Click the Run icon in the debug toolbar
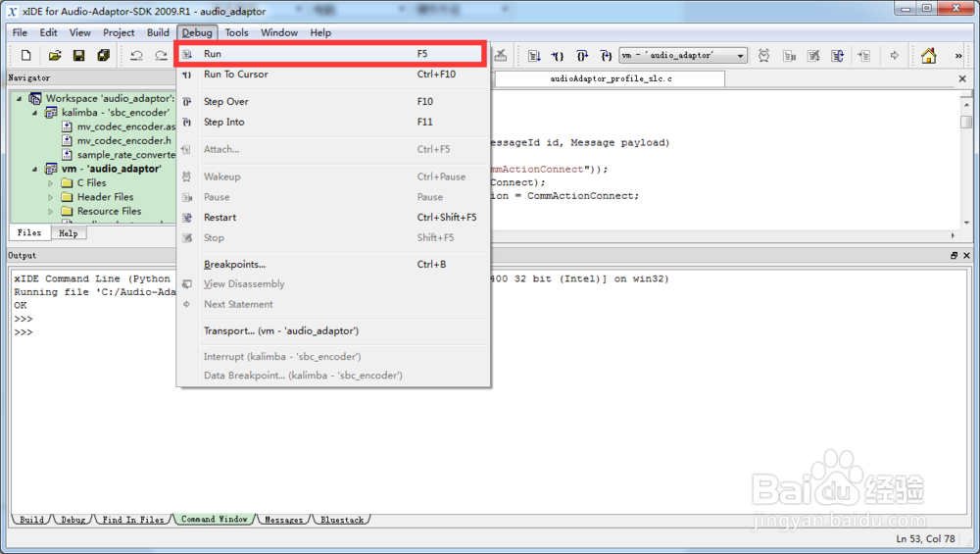This screenshot has width=980, height=554. 534,56
